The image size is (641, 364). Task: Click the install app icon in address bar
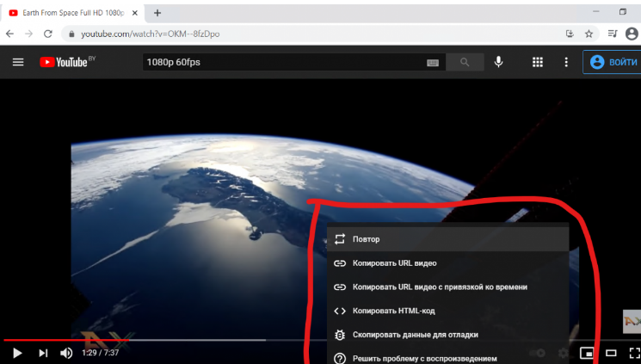point(570,34)
